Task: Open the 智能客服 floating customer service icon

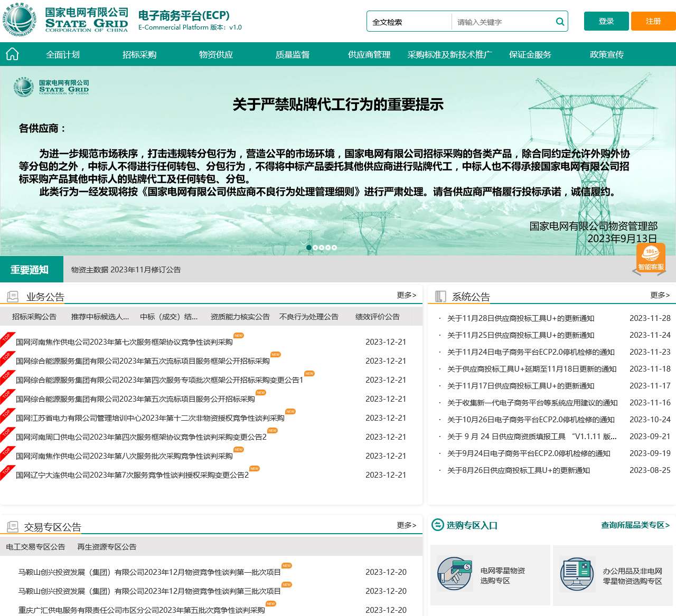Action: [651, 260]
